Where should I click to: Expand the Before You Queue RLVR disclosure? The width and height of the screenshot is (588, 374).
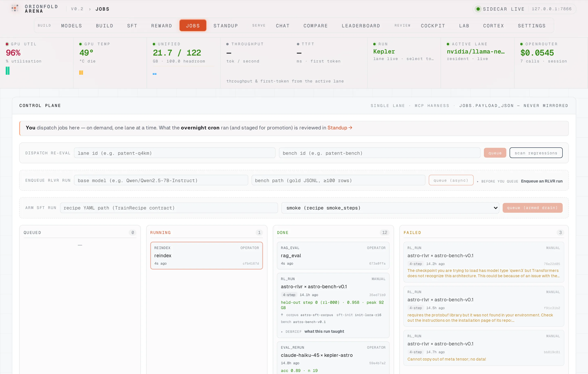520,181
